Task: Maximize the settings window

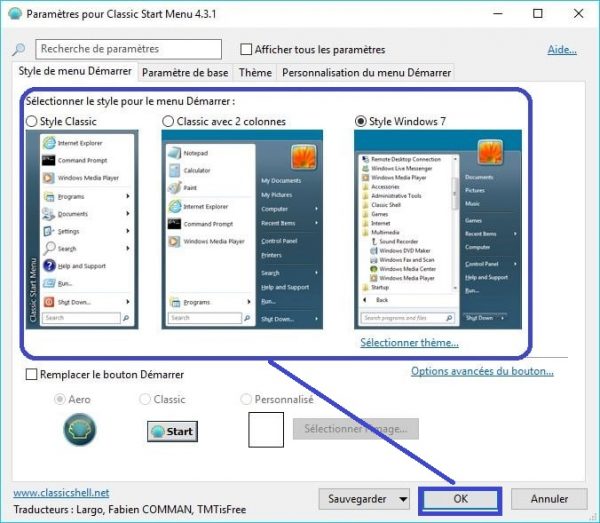Action: pos(538,13)
